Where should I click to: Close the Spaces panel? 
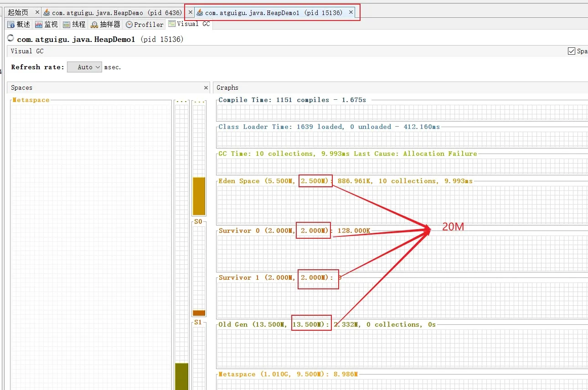point(206,88)
